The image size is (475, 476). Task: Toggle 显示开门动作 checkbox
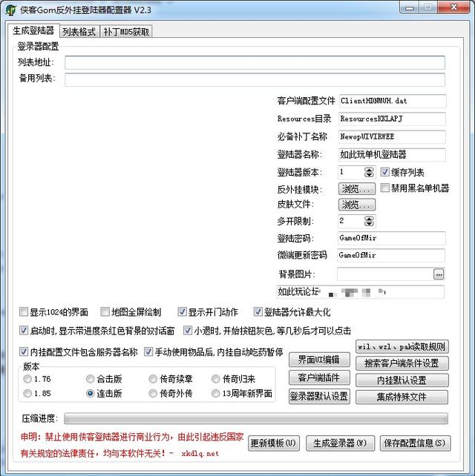coord(182,311)
